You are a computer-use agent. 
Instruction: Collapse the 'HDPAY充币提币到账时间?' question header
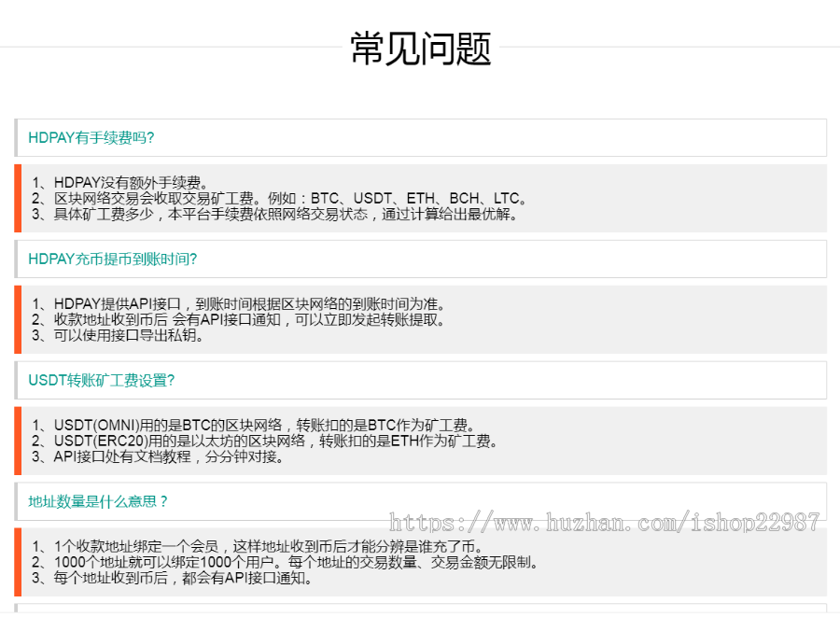coord(421,259)
